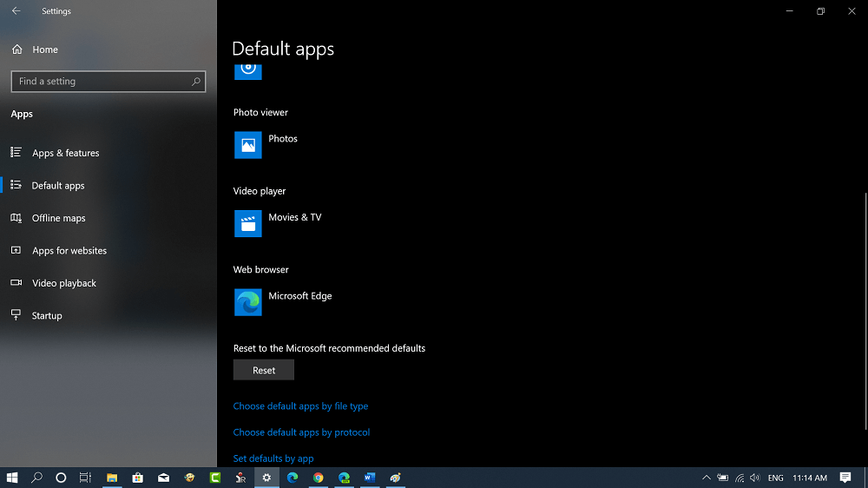
Task: Open Set defaults by app link
Action: pos(273,458)
